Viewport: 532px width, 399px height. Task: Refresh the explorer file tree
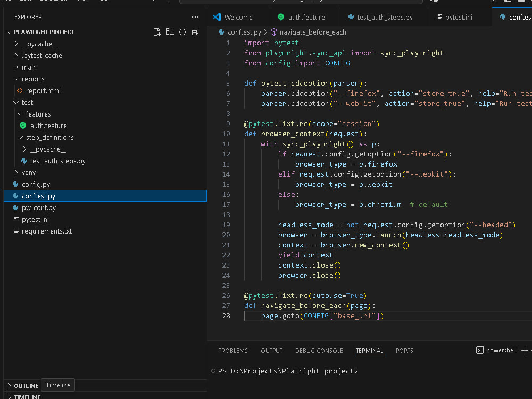182,32
